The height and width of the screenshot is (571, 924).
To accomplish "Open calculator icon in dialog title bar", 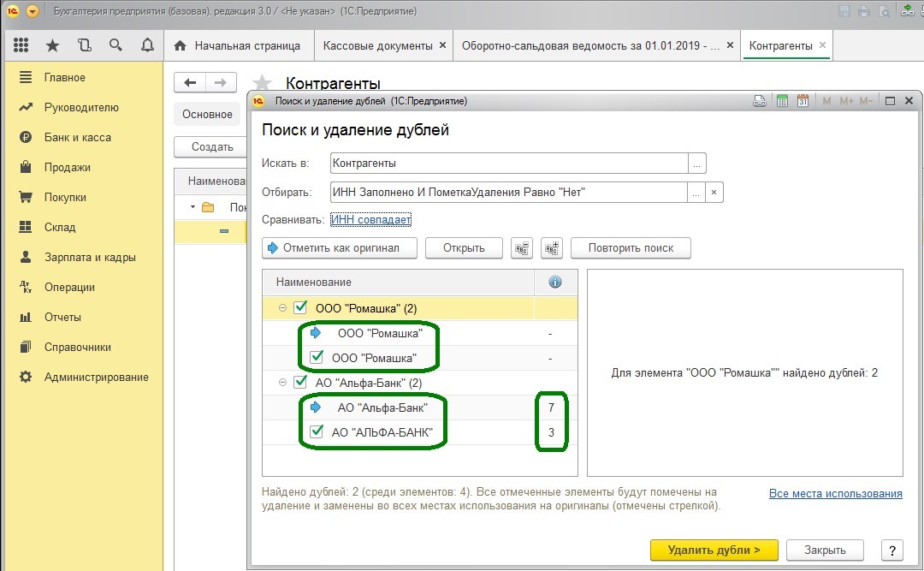I will (x=782, y=101).
